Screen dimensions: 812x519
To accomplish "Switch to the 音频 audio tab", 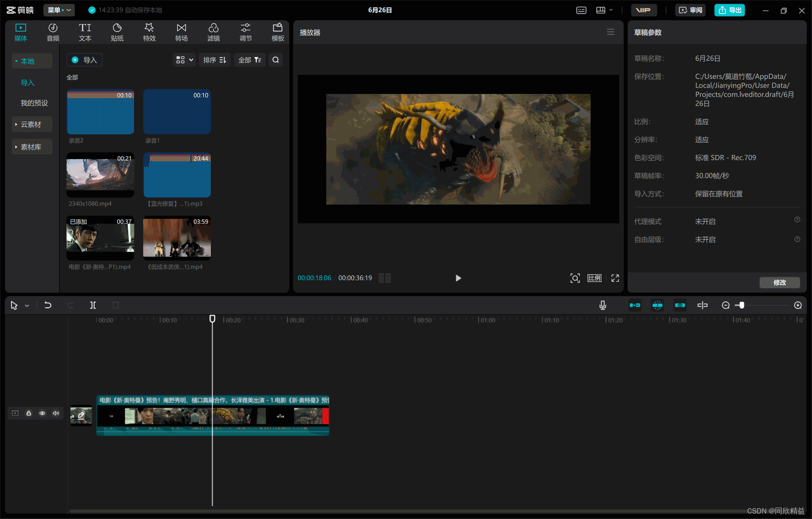I will [53, 32].
